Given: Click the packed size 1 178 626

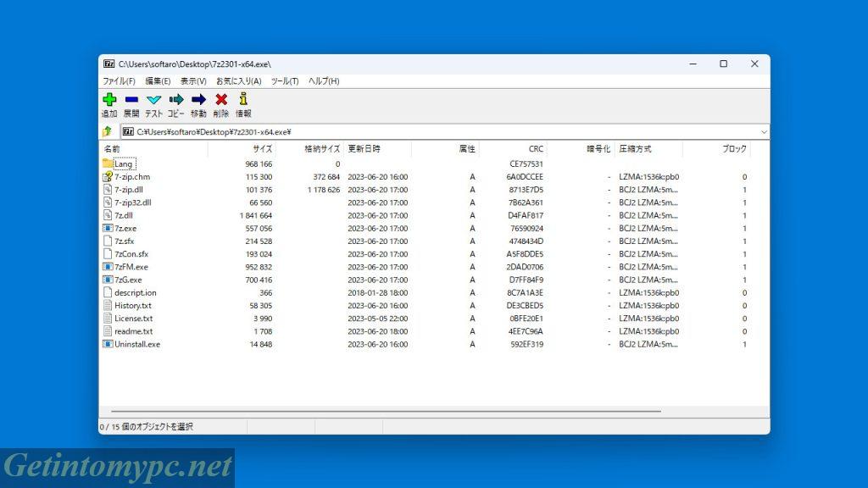Looking at the screenshot, I should click(324, 189).
